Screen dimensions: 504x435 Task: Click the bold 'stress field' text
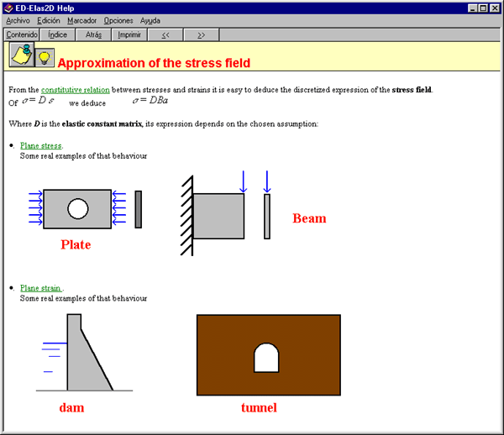[x=412, y=90]
